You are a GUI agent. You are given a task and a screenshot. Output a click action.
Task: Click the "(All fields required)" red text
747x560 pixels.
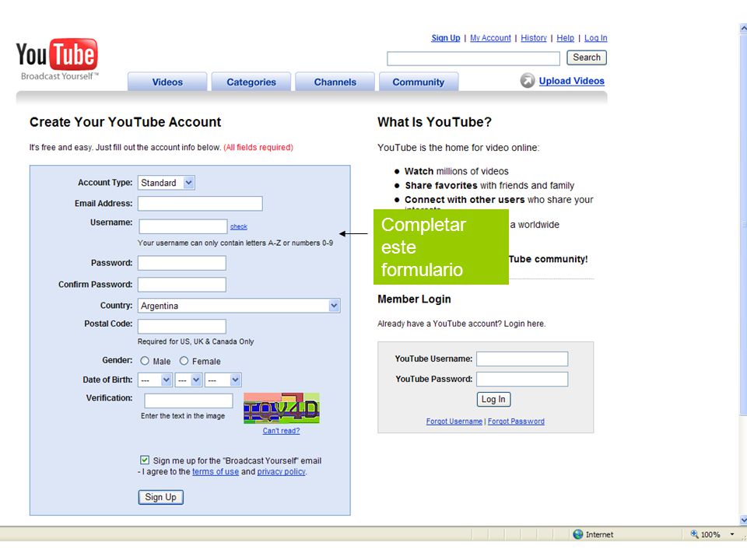tap(258, 148)
